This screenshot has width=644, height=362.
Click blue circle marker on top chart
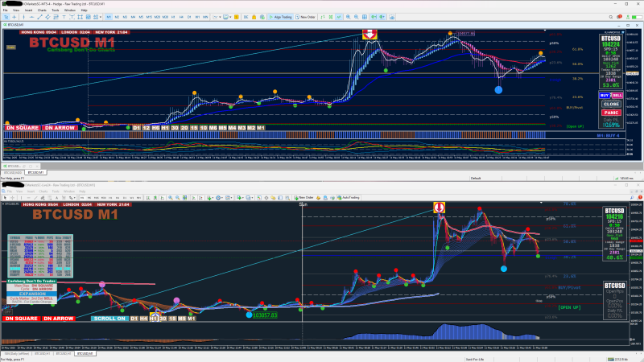pyautogui.click(x=498, y=90)
